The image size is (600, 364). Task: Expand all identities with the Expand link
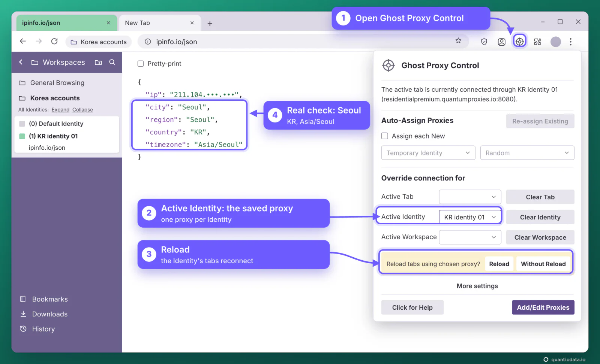pos(60,110)
